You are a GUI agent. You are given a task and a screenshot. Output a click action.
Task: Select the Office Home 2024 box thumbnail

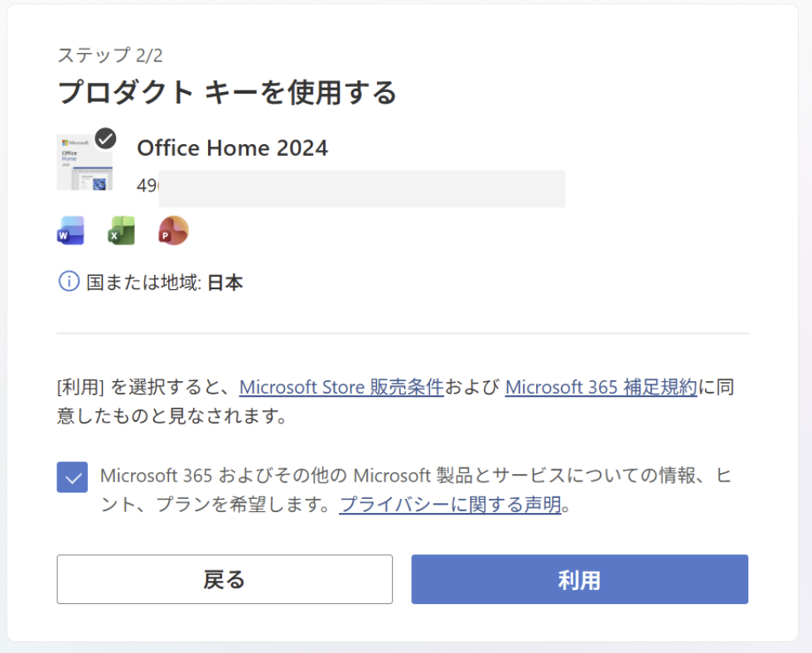click(x=84, y=163)
